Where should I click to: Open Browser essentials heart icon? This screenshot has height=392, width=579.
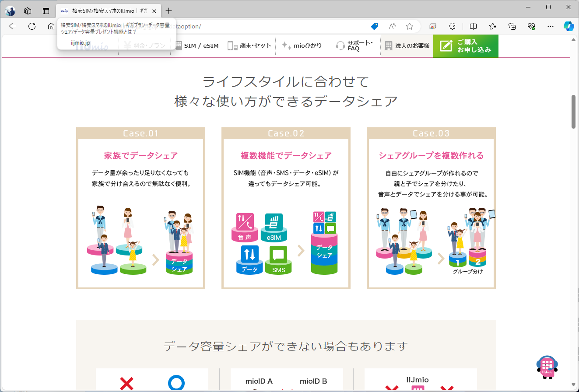click(x=532, y=26)
